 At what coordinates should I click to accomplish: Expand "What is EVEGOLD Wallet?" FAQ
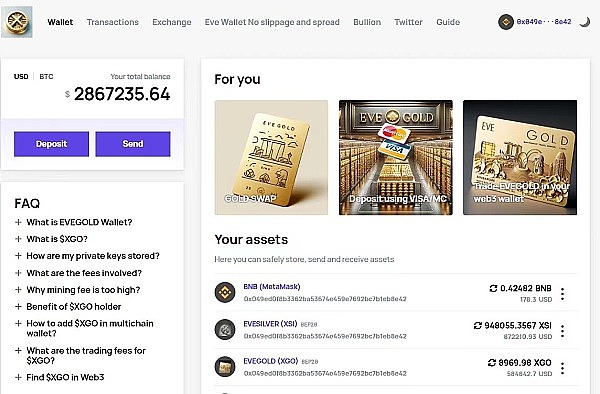[x=73, y=222]
